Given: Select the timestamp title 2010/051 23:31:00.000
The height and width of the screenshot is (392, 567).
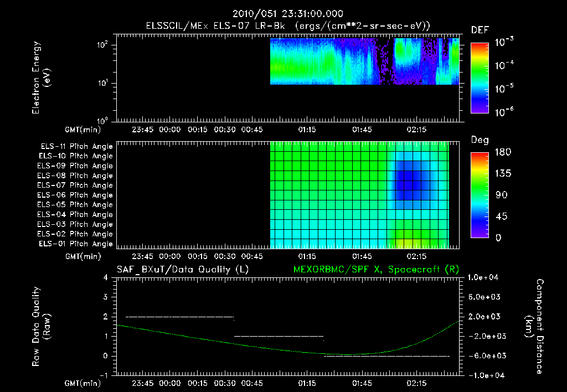Looking at the screenshot, I should coord(288,14).
